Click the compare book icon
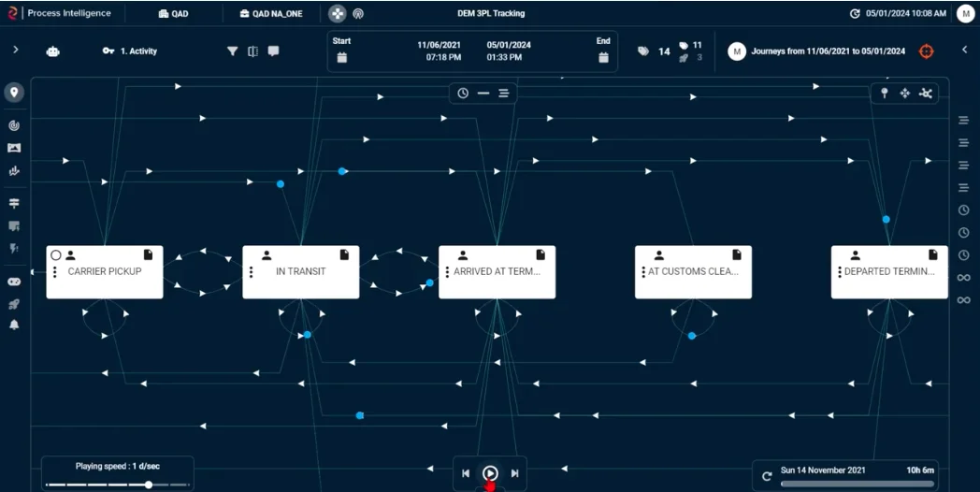980x492 pixels. [252, 51]
